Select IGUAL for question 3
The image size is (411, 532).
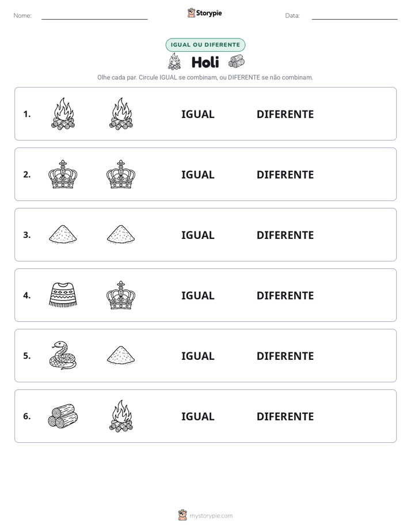click(197, 235)
